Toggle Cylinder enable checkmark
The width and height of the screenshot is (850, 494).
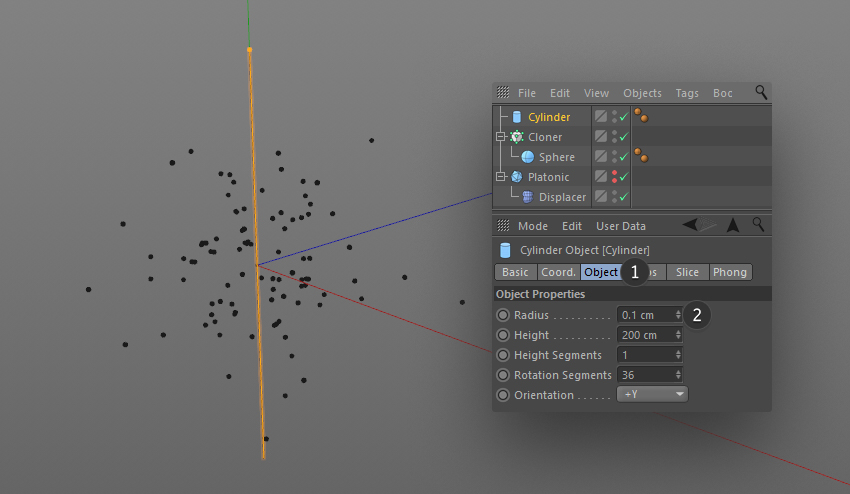pos(624,117)
